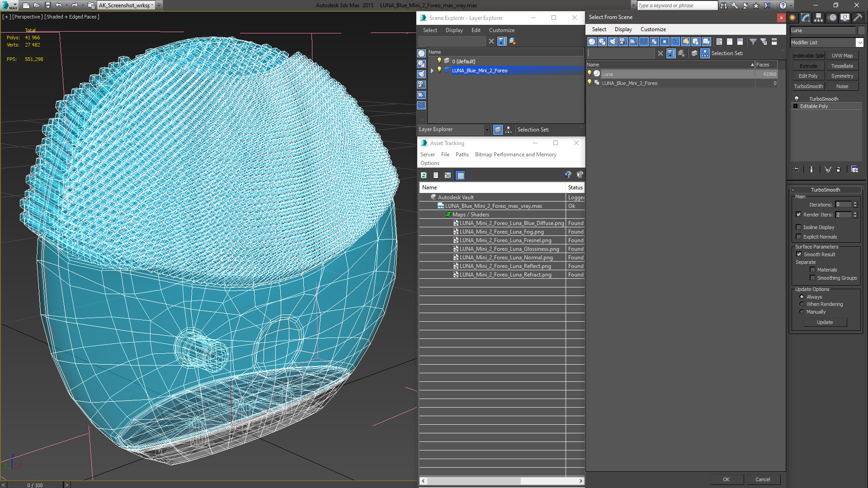
Task: Open Bitmap Performance and Memory menu
Action: pyautogui.click(x=515, y=155)
